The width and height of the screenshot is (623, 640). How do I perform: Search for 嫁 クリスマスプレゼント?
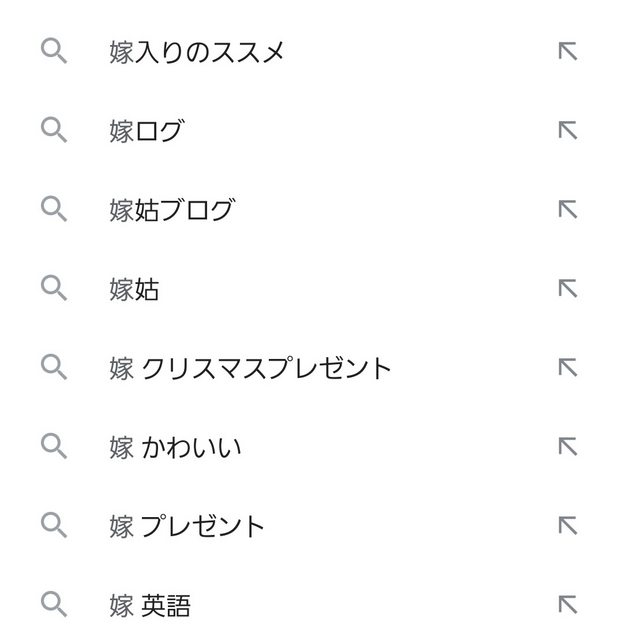click(x=250, y=368)
